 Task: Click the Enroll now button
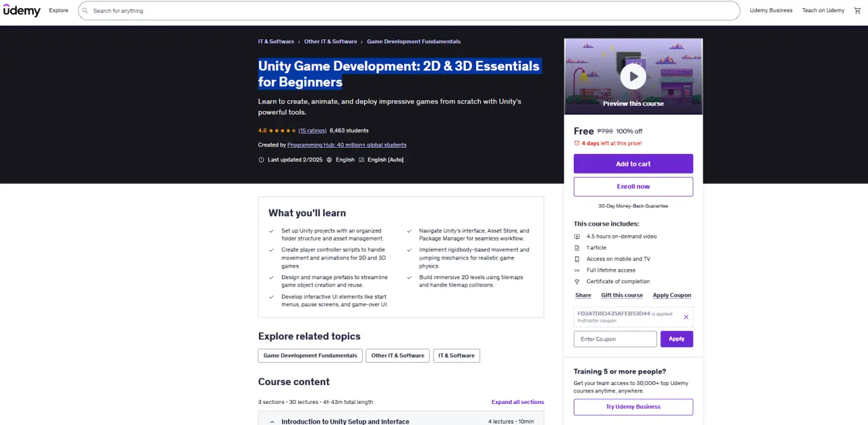pyautogui.click(x=633, y=186)
